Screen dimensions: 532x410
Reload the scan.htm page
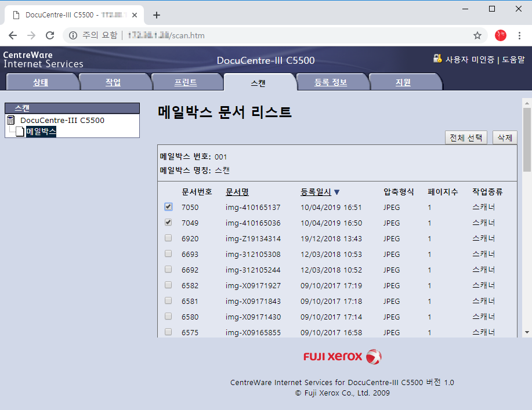(x=50, y=35)
